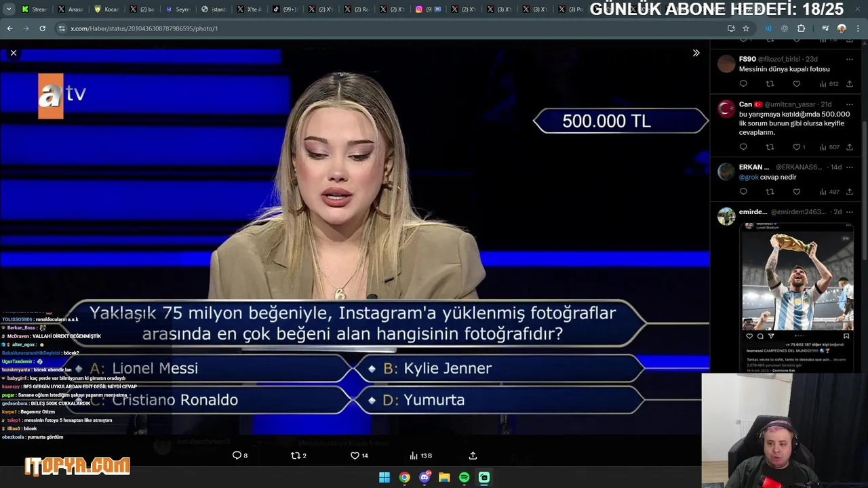This screenshot has width=868, height=488.
Task: Share the main photo post
Action: pos(473,455)
